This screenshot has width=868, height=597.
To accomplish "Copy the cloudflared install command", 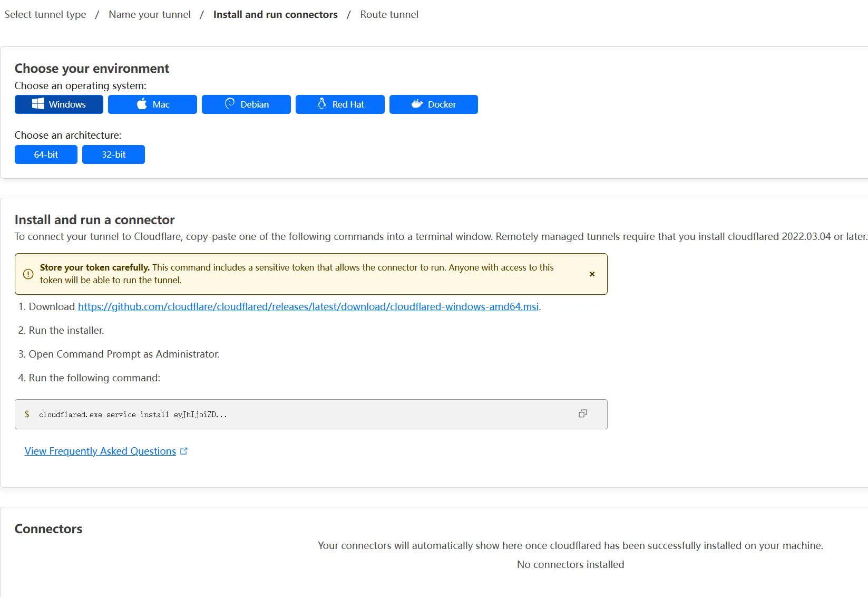I will pyautogui.click(x=582, y=414).
